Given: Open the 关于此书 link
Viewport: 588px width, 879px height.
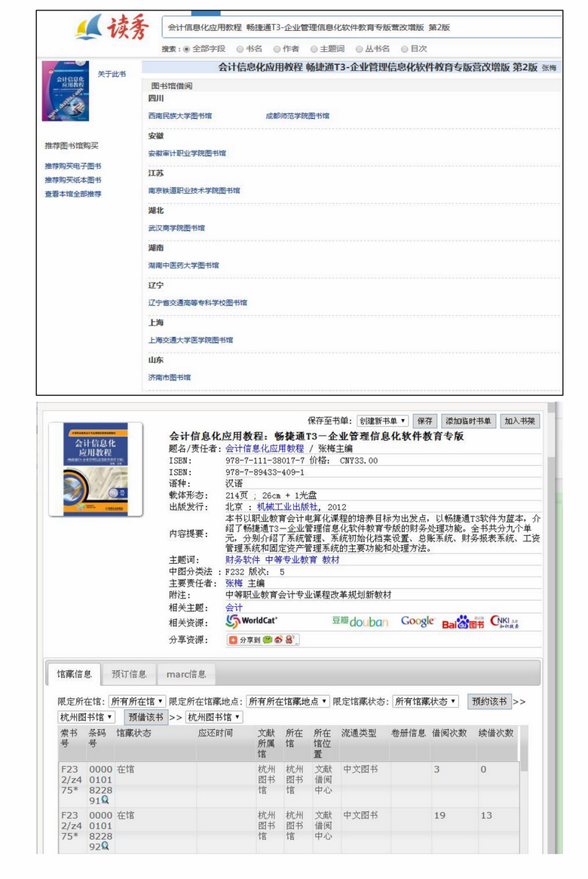Looking at the screenshot, I should (x=112, y=74).
